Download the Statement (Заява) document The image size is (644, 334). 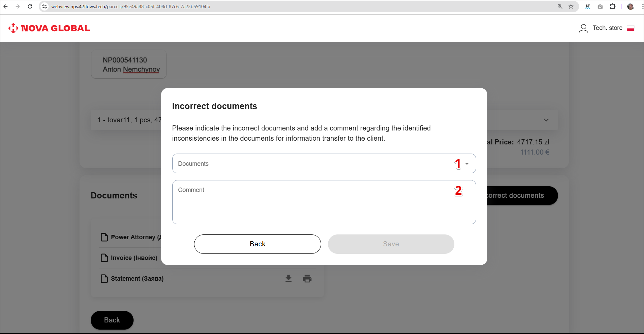(289, 279)
